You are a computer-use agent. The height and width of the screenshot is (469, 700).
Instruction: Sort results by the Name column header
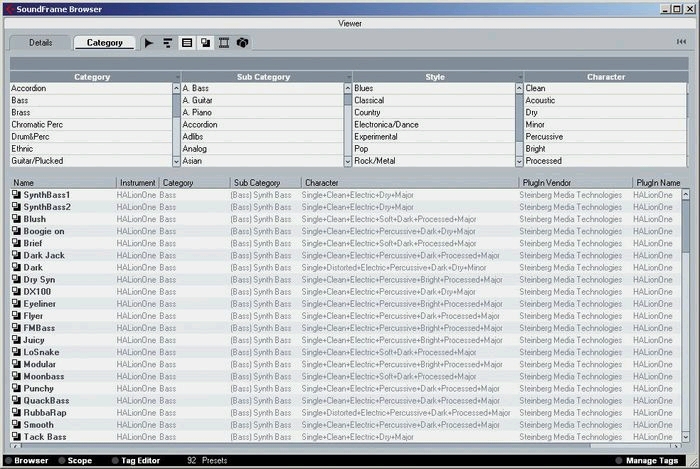pyautogui.click(x=63, y=183)
